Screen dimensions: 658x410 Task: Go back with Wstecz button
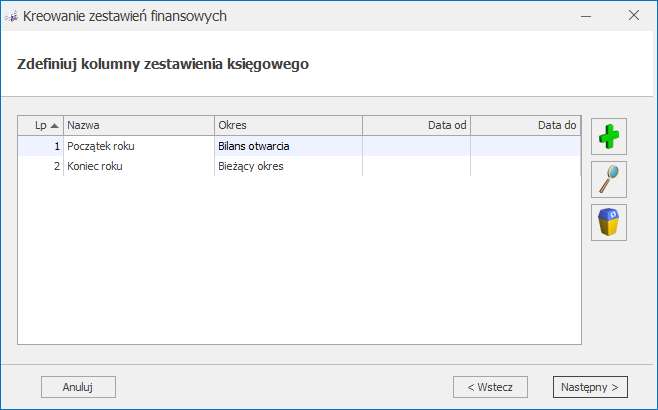[x=483, y=386]
